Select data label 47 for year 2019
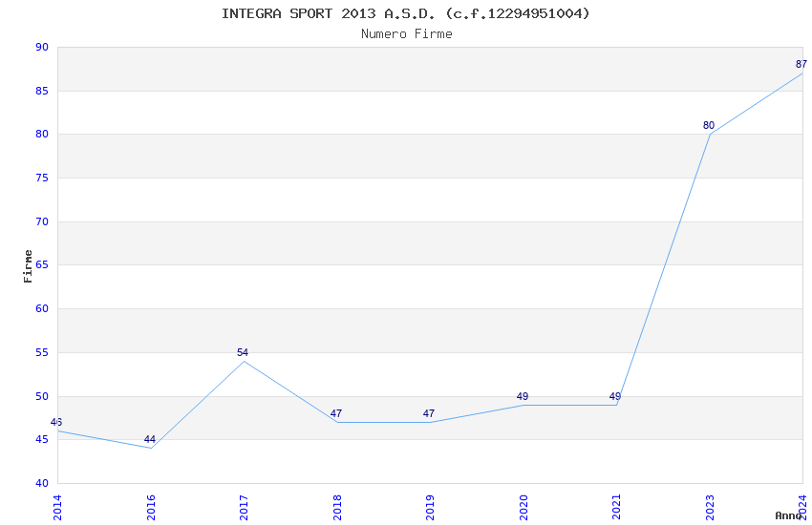The image size is (812, 525). 429,413
